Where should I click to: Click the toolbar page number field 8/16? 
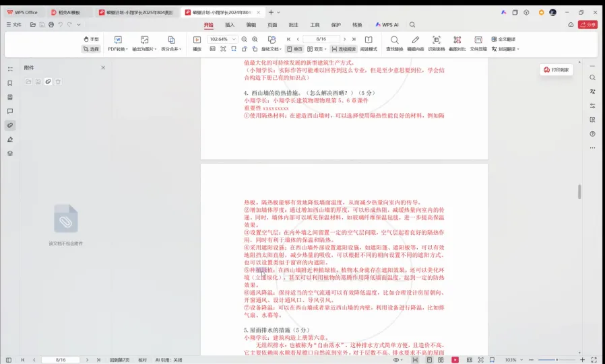(321, 39)
